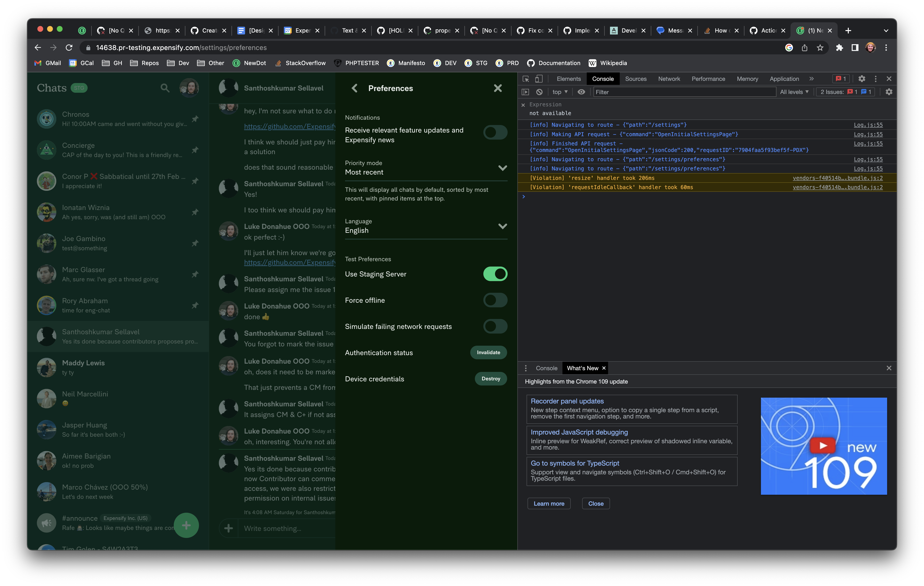Toggle the device toolbar icon in DevTools
Screen dimensions: 924x586
coord(539,79)
